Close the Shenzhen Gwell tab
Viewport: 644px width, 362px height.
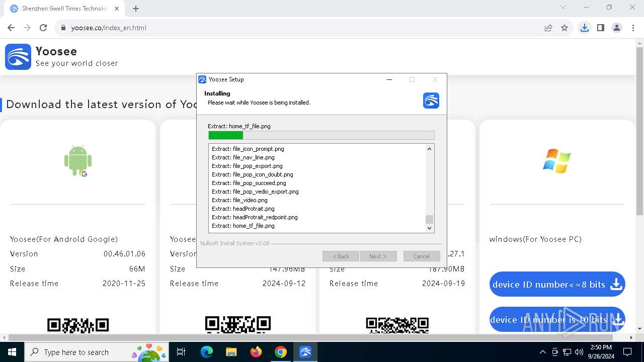click(117, 9)
